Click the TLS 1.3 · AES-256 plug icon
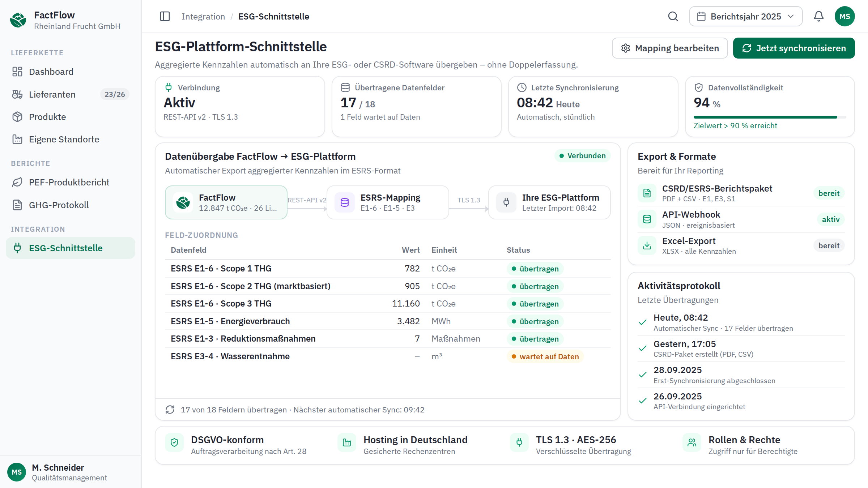Viewport: 868px width, 488px height. [x=519, y=442]
